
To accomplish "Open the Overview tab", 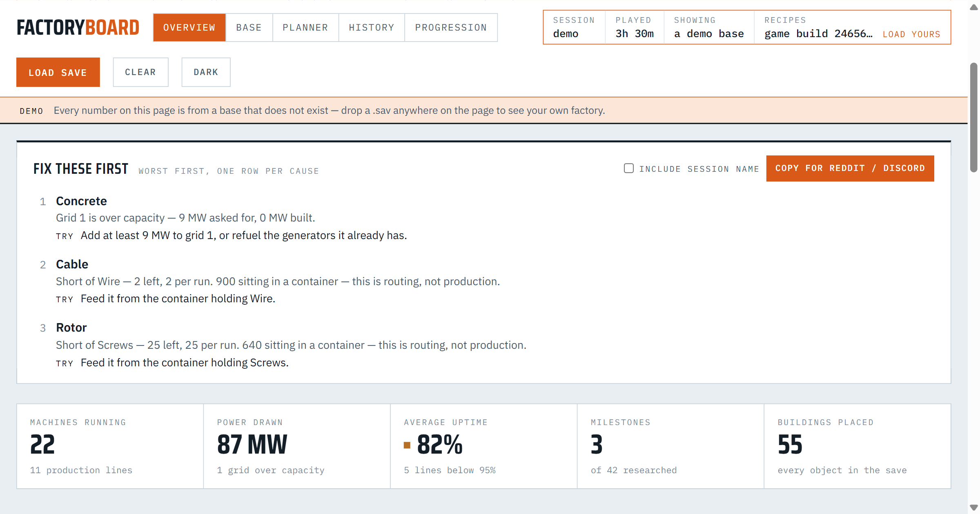I will (189, 27).
